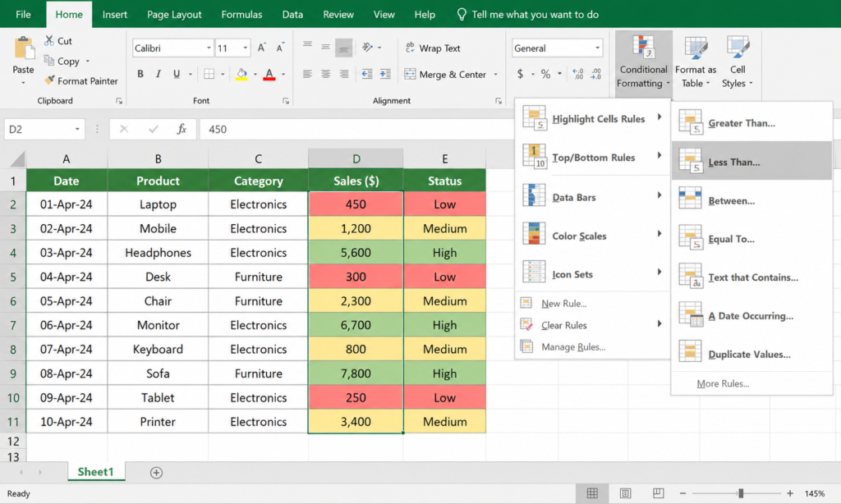Open the More Rules... link

click(x=723, y=383)
